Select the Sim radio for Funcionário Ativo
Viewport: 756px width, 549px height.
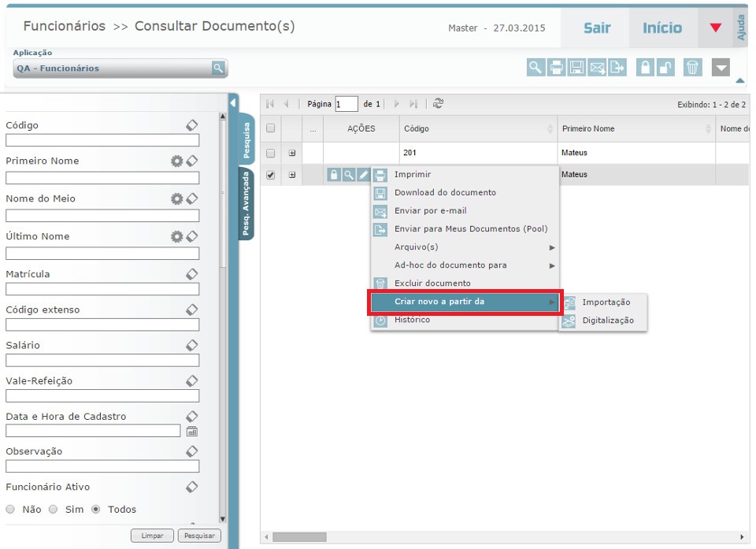pyautogui.click(x=54, y=510)
